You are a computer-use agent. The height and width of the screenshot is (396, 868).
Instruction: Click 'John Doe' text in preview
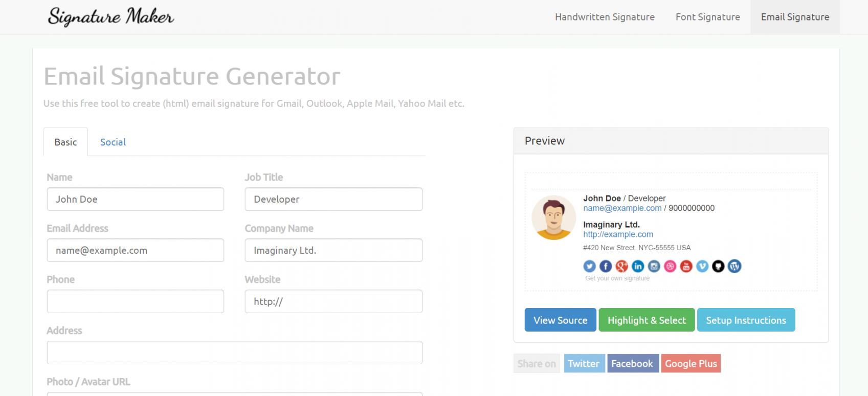click(602, 198)
